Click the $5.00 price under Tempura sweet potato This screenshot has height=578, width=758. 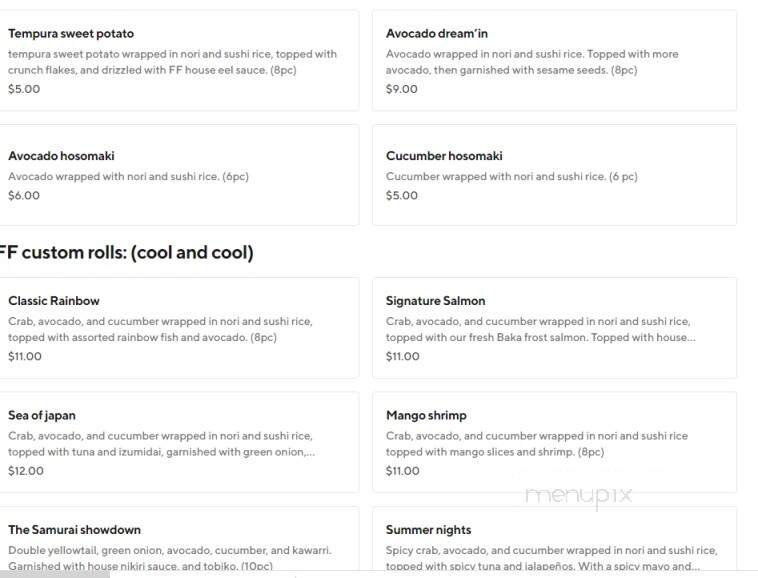click(x=24, y=89)
